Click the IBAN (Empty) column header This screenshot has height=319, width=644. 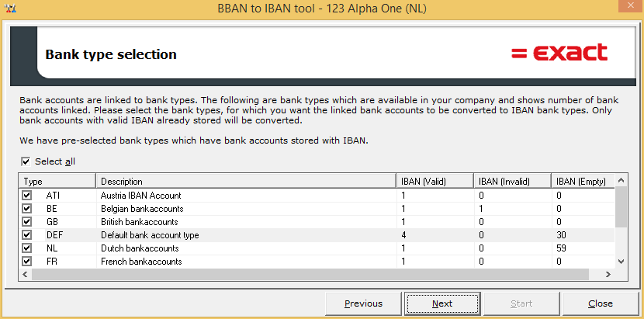(583, 182)
